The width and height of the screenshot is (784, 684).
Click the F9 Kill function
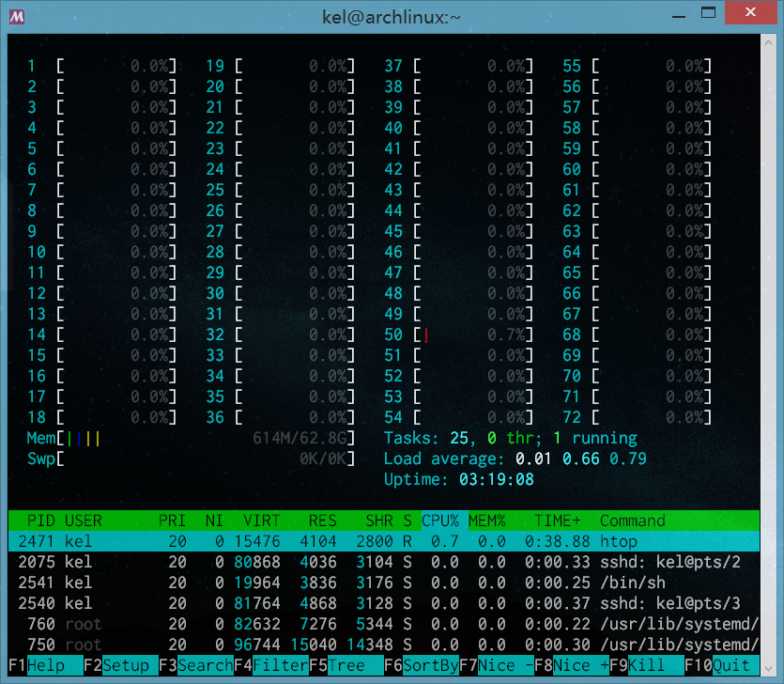(647, 665)
